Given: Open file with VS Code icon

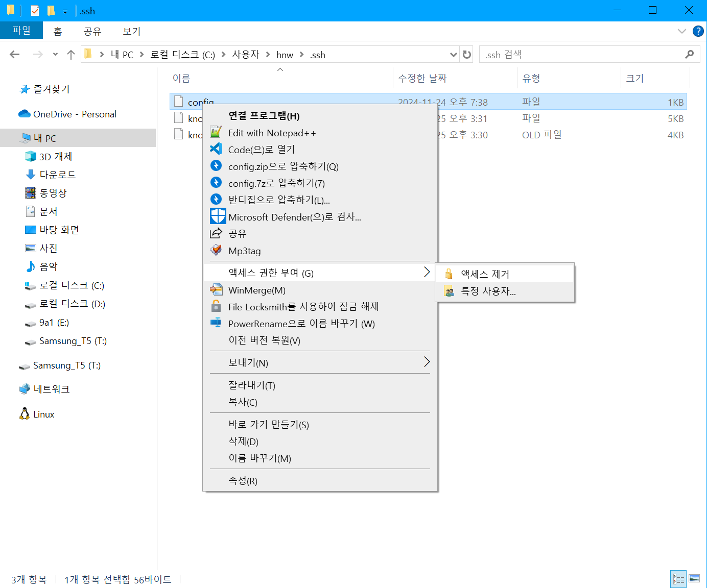Looking at the screenshot, I should (x=216, y=149).
